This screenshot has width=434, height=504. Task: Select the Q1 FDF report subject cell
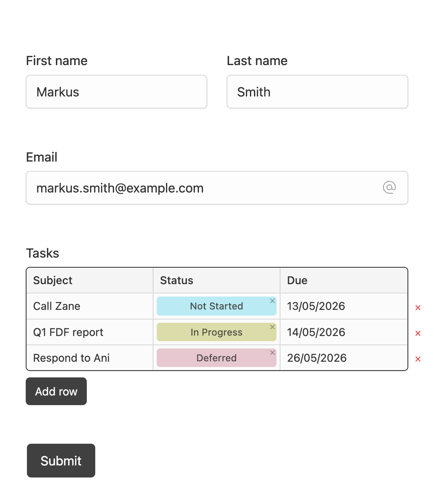tap(90, 332)
